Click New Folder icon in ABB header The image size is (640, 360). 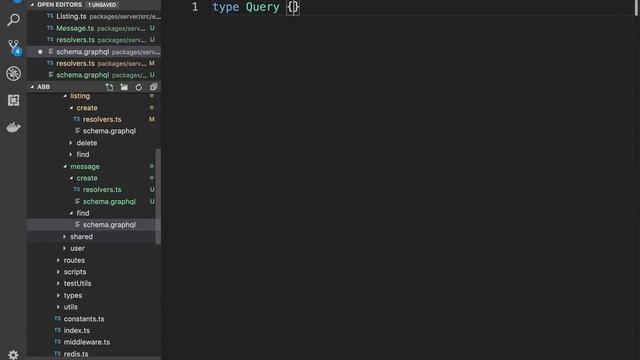(124, 87)
